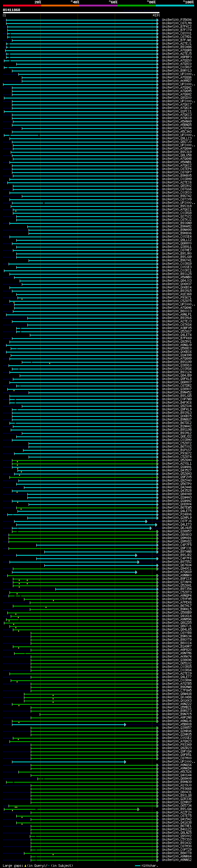Click the green ~80% identity legend bar
197x868 pixels.
point(137,6)
